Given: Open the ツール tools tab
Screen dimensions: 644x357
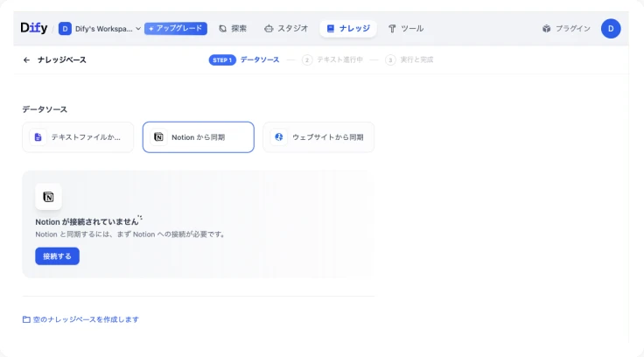Looking at the screenshot, I should (x=405, y=28).
